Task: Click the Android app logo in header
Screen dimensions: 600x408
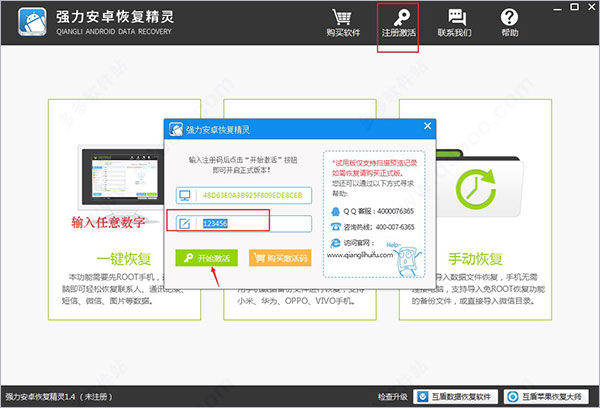Action: 33,22
